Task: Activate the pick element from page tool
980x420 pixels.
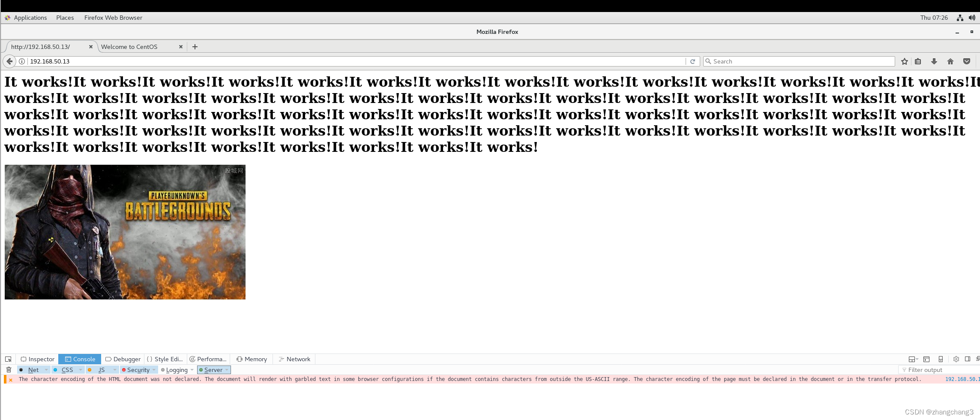Action: pos(8,359)
